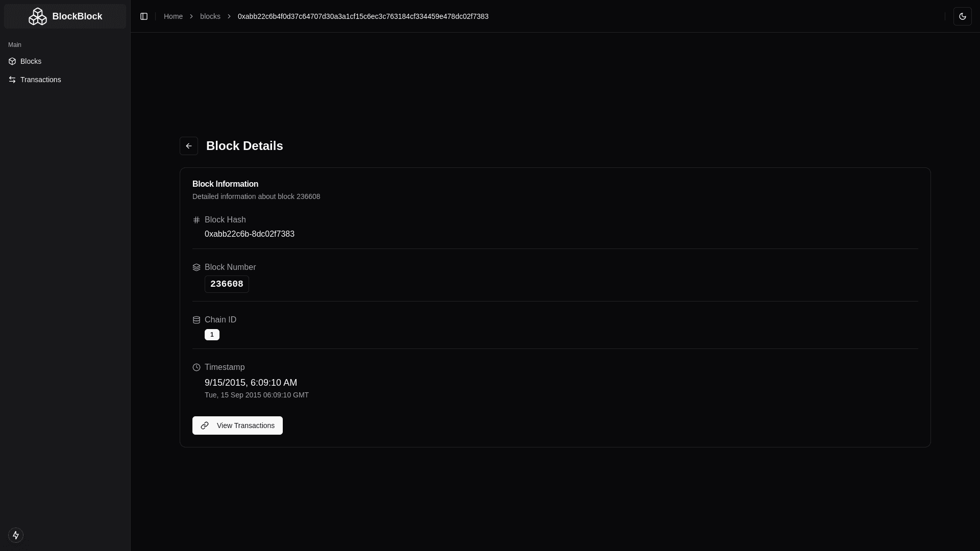Toggle the sidebar collapse control
This screenshot has width=980, height=551.
pyautogui.click(x=144, y=16)
